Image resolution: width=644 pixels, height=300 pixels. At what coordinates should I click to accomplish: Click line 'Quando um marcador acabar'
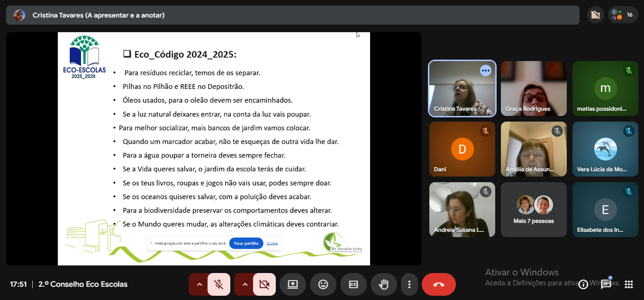point(230,141)
